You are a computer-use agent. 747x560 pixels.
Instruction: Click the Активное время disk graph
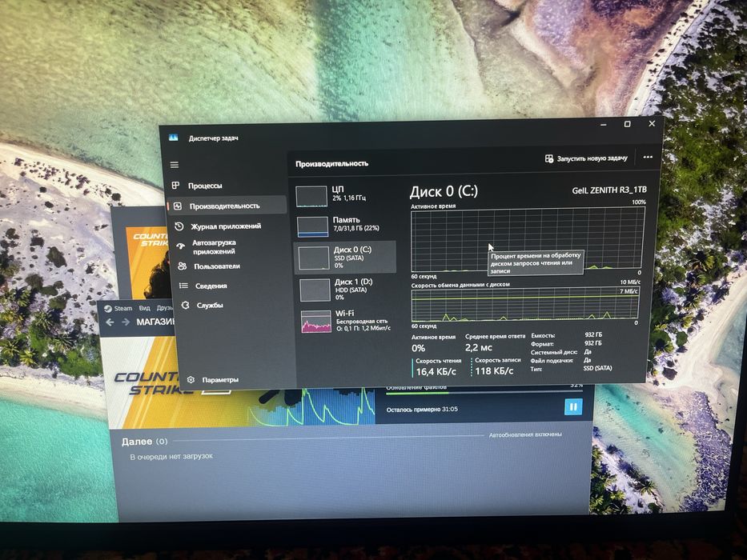point(528,239)
